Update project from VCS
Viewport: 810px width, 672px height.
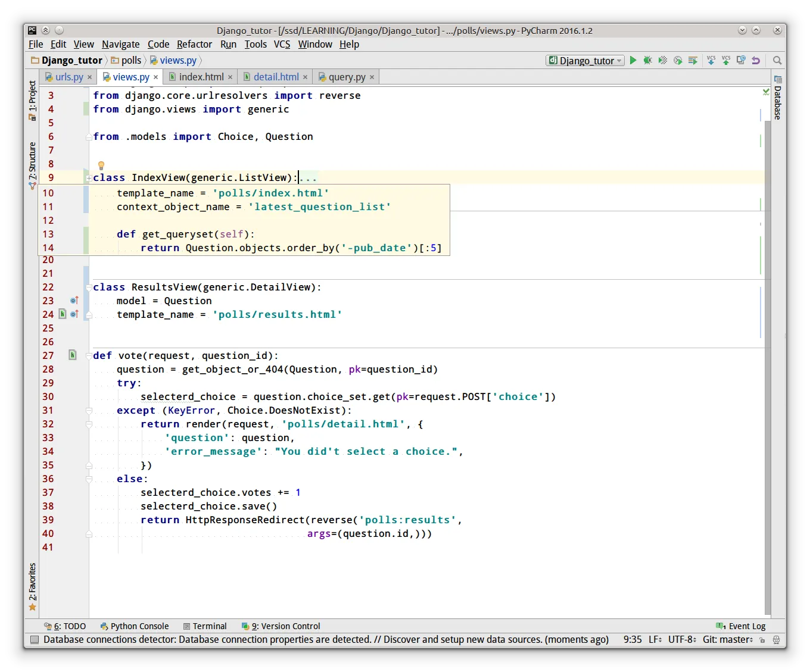pyautogui.click(x=711, y=60)
